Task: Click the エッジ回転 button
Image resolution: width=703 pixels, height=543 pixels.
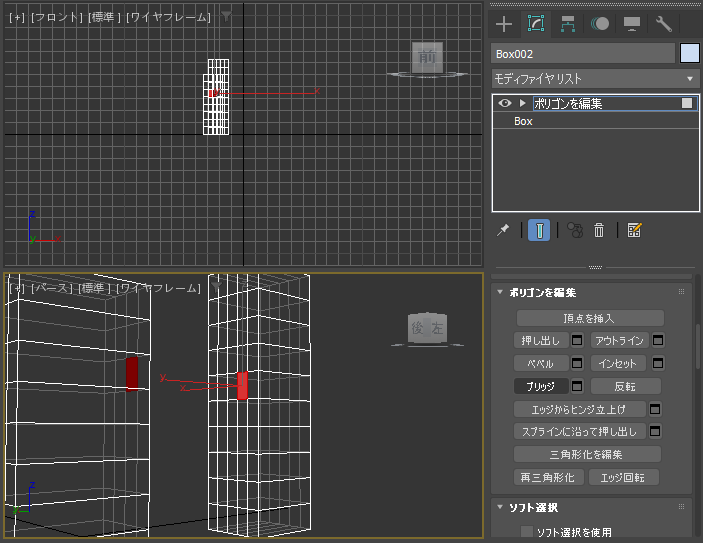Action: [x=624, y=477]
